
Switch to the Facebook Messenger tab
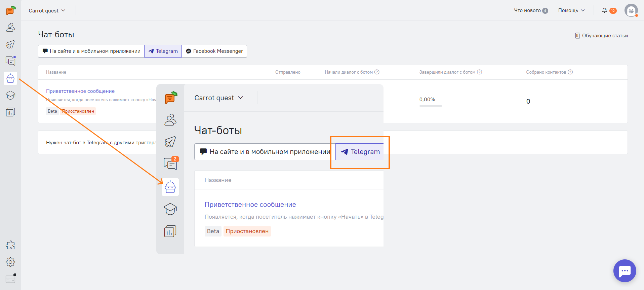[214, 51]
